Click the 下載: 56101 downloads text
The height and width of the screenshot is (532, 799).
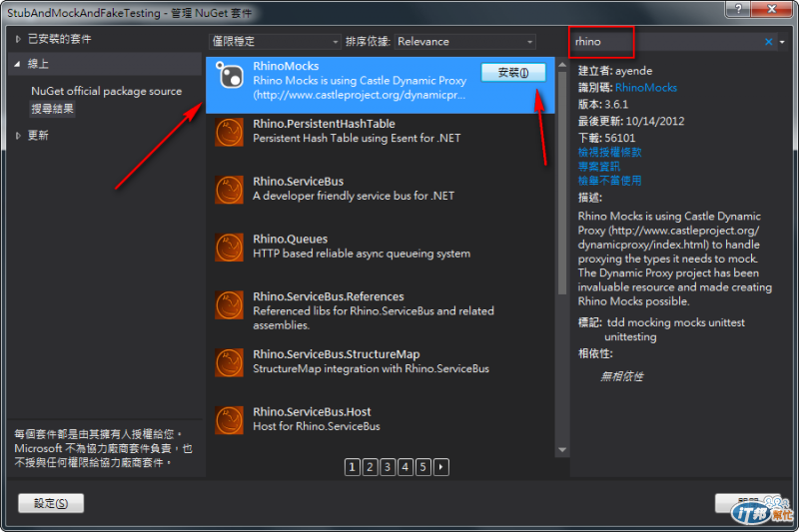click(x=606, y=138)
